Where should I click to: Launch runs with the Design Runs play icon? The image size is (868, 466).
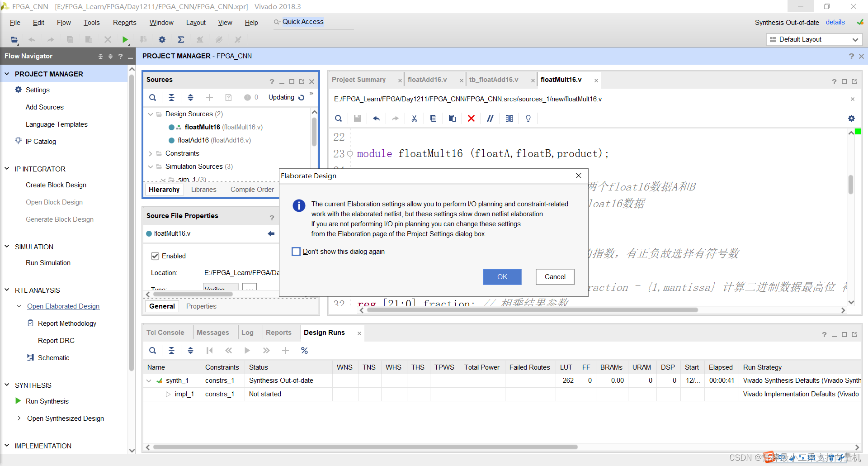click(247, 351)
